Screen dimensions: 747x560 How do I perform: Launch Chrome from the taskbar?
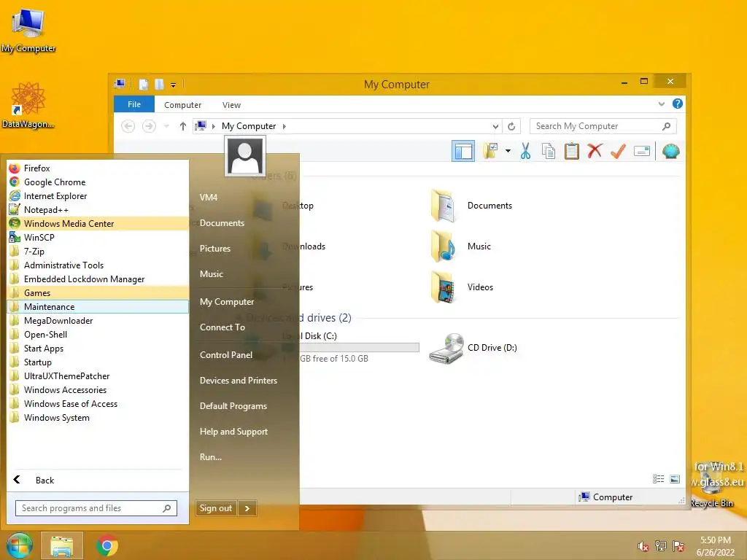pyautogui.click(x=107, y=545)
